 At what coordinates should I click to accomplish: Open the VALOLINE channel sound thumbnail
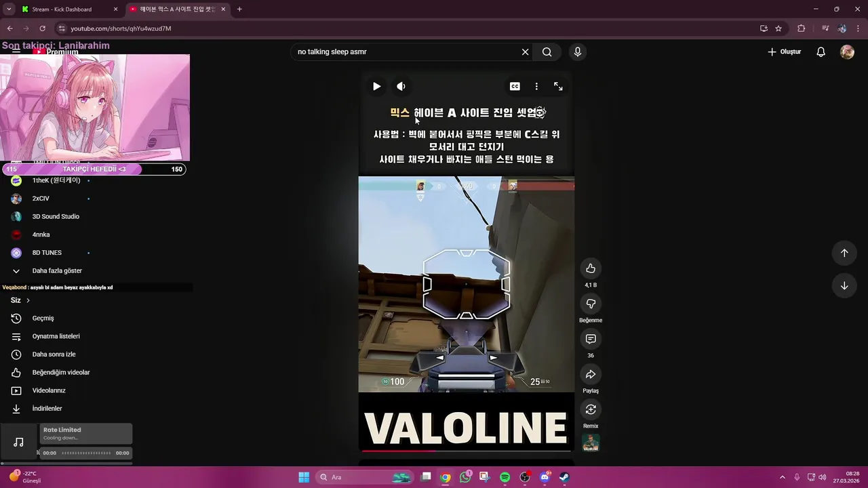click(591, 443)
